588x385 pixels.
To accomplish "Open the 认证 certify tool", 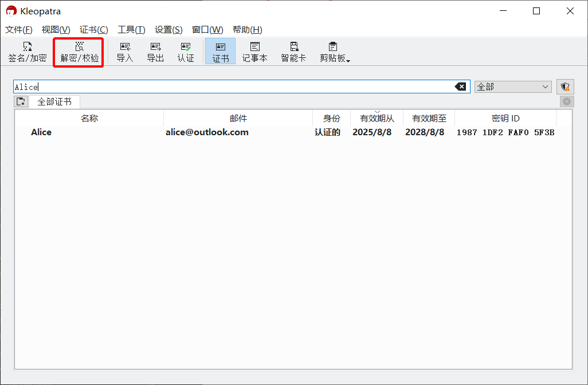I will 186,52.
